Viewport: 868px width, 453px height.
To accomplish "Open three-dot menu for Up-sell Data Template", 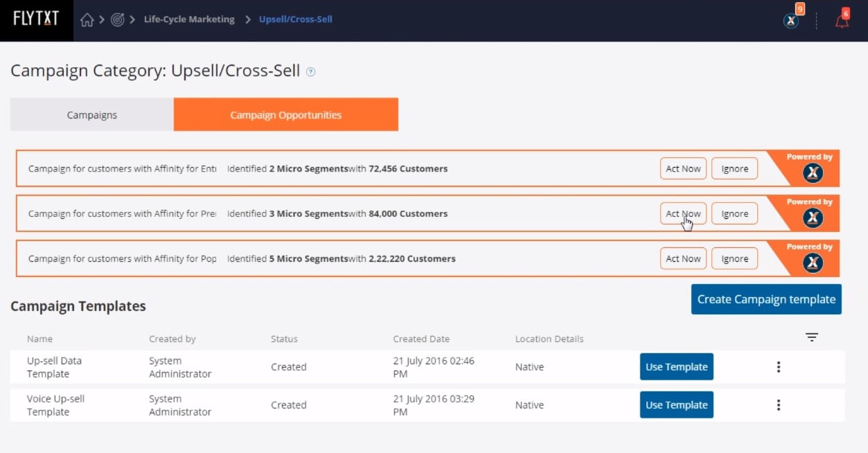I will point(779,367).
